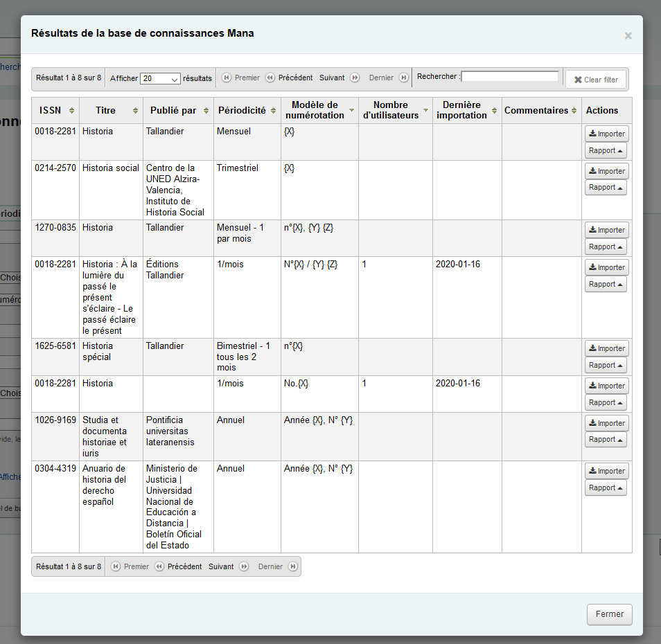
Task: Open Rapport menu for No.{X} Historia row
Action: point(606,402)
